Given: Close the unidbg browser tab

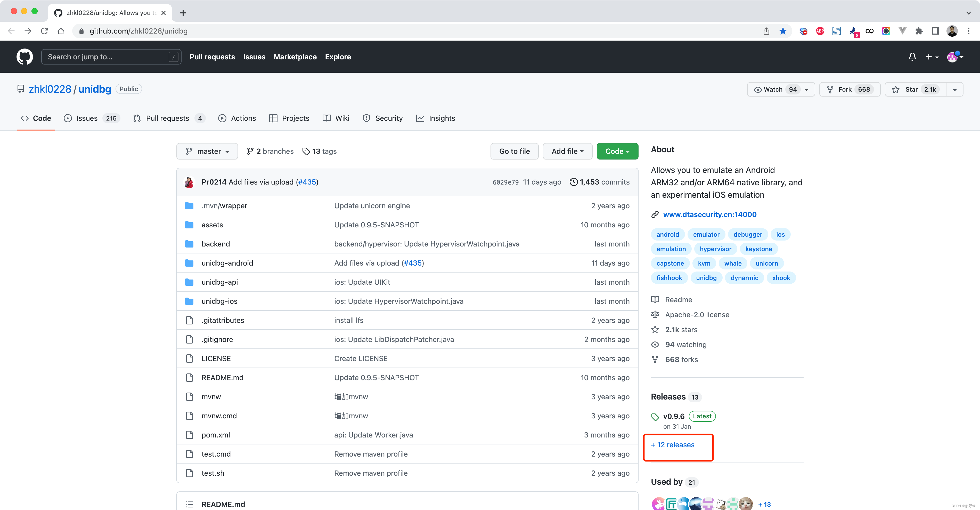Looking at the screenshot, I should tap(164, 13).
